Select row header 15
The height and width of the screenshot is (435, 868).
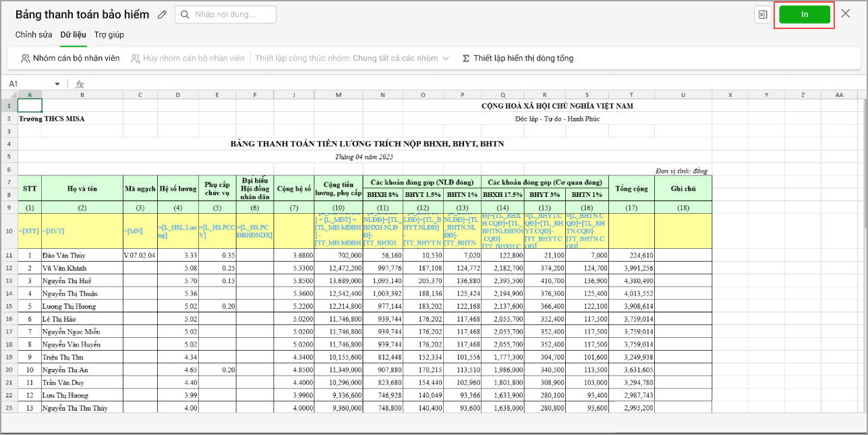click(x=9, y=306)
